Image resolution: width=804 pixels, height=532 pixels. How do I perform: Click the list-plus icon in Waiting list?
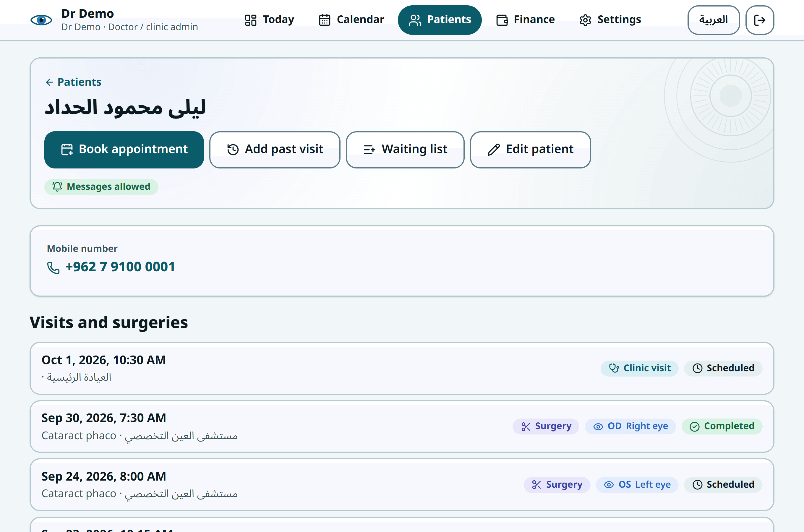(369, 150)
